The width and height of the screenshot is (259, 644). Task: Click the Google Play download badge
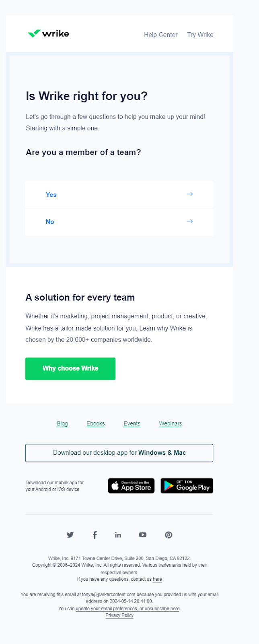187,485
